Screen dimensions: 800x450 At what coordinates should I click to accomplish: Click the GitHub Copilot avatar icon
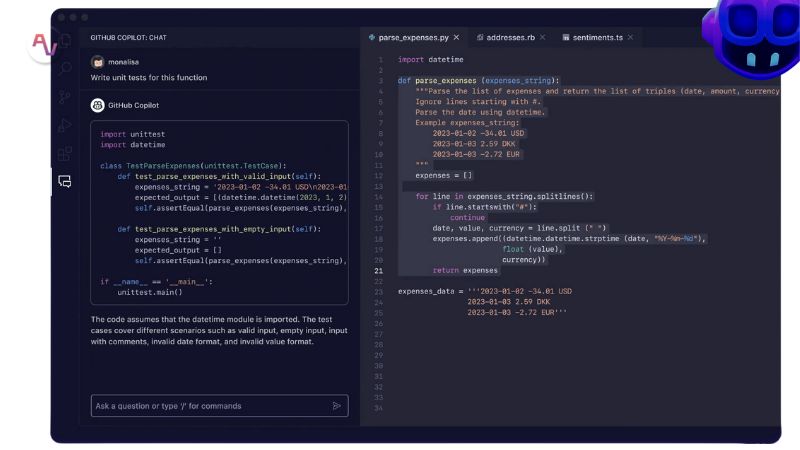[x=97, y=105]
